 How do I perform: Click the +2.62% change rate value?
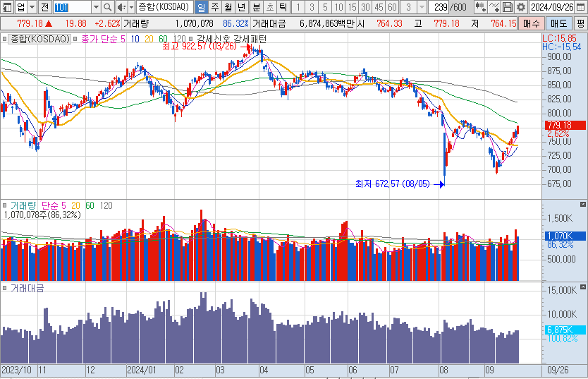[107, 23]
